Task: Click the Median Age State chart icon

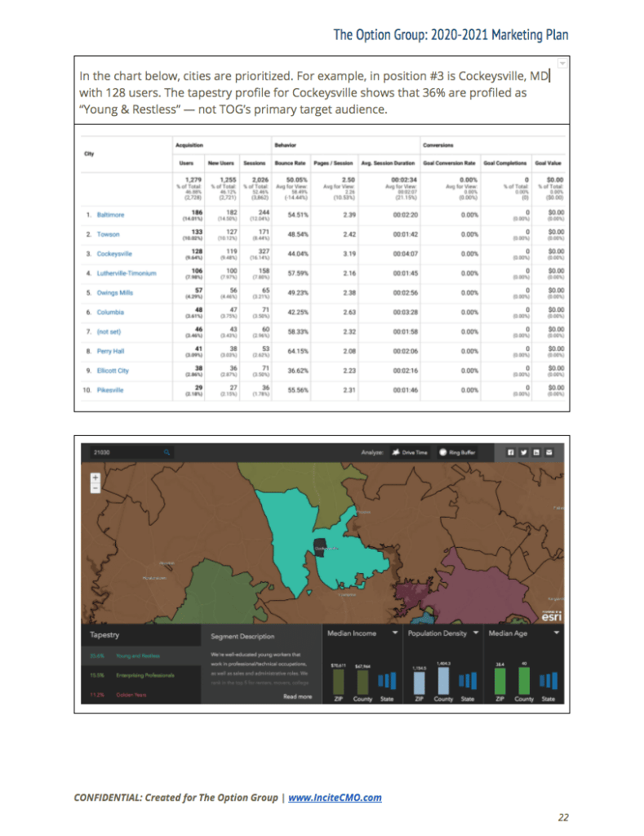Action: [548, 680]
